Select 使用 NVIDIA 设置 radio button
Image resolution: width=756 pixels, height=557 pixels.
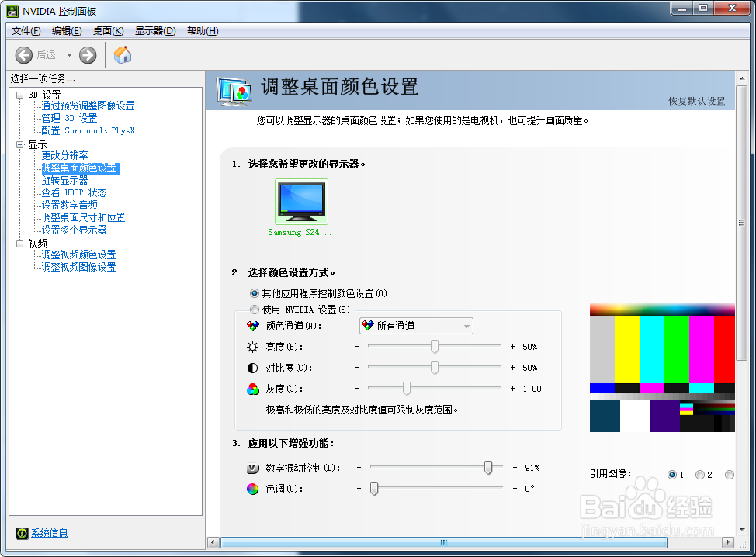(x=255, y=310)
